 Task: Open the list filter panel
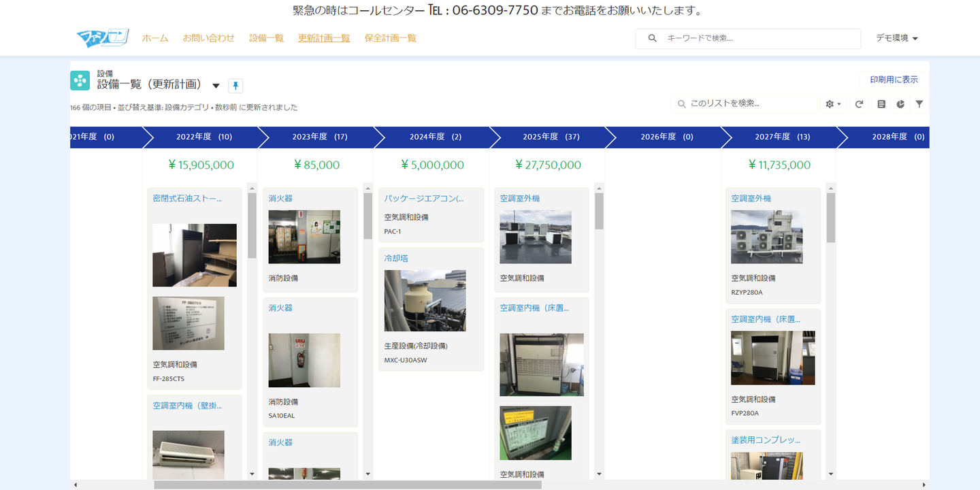(919, 104)
